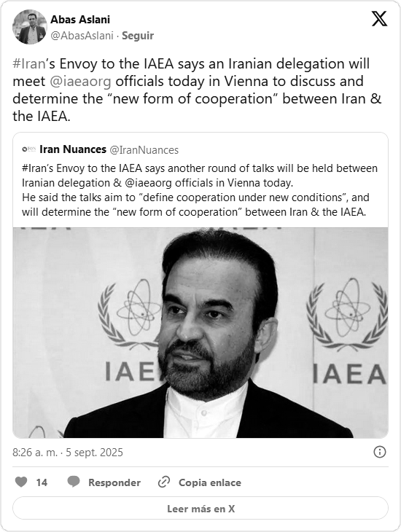Click the Responder label
Screen dimensions: 401x532
[x=114, y=482]
